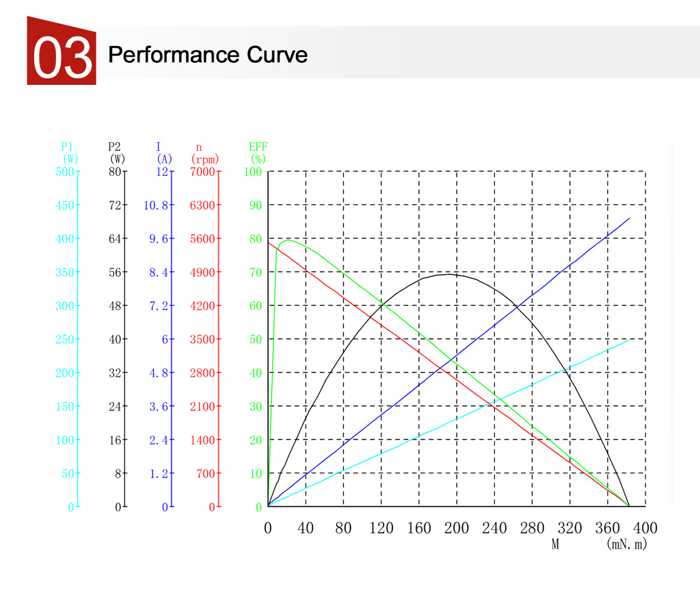
Task: Select the 7000 value on the rpm axis
Action: pyautogui.click(x=202, y=172)
